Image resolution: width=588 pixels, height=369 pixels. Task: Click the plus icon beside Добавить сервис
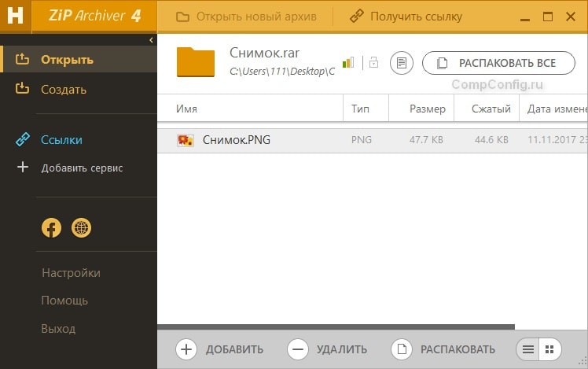coord(23,167)
